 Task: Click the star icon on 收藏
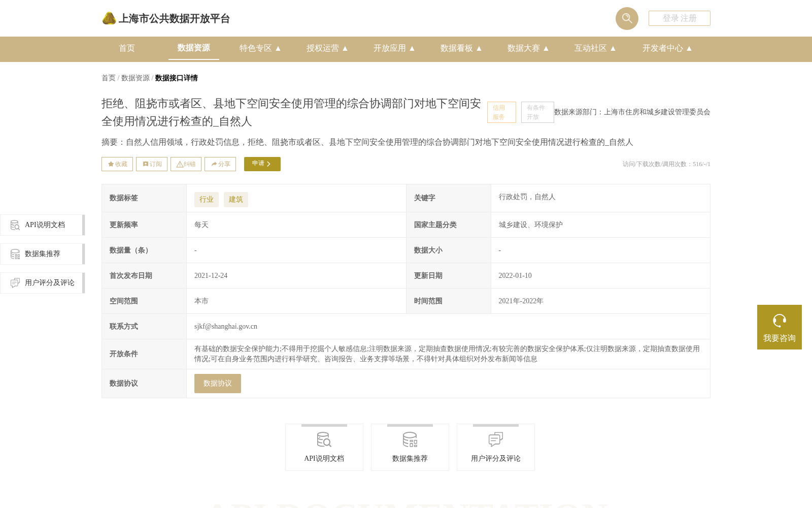pyautogui.click(x=111, y=164)
